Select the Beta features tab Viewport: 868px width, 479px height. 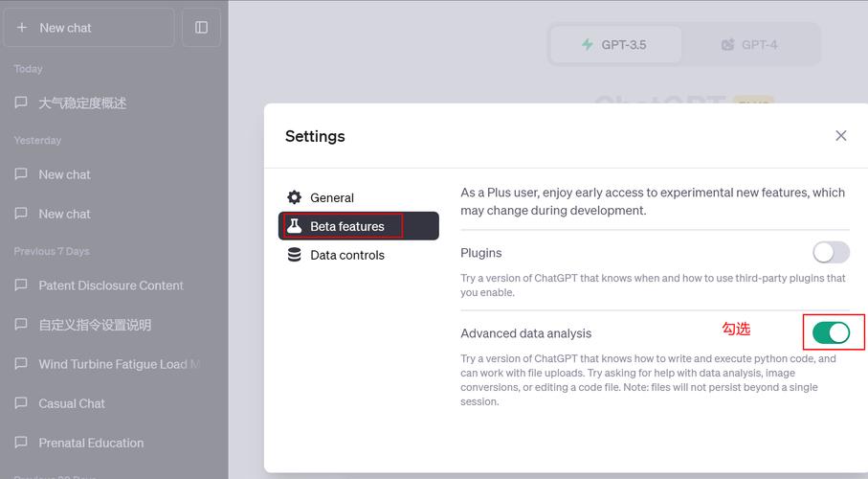(359, 226)
